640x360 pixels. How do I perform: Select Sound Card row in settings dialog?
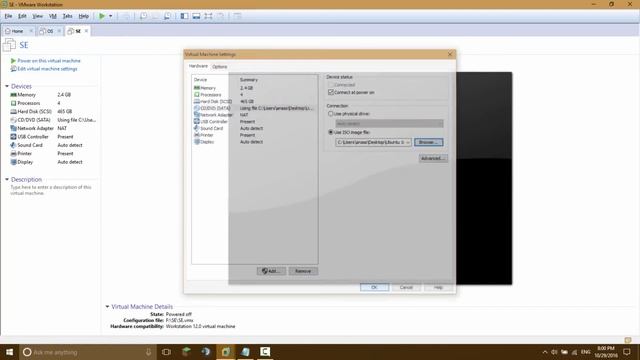255,128
